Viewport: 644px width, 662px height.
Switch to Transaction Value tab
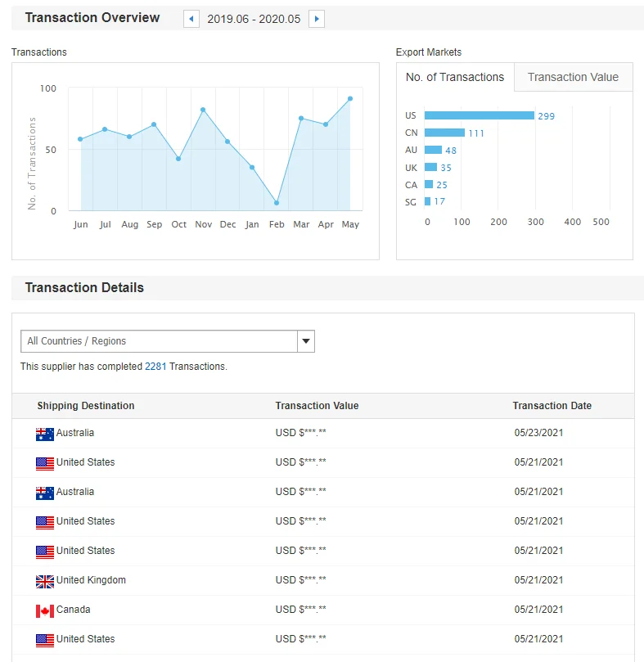click(x=573, y=77)
